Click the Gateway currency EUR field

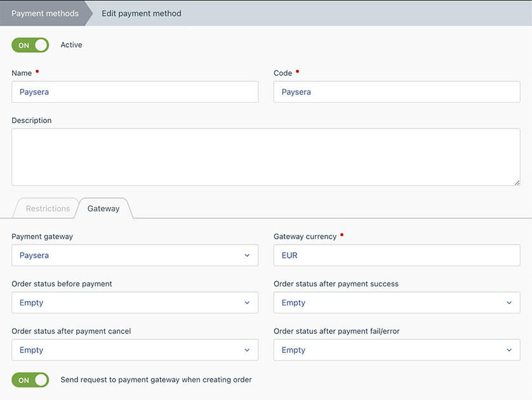(397, 255)
